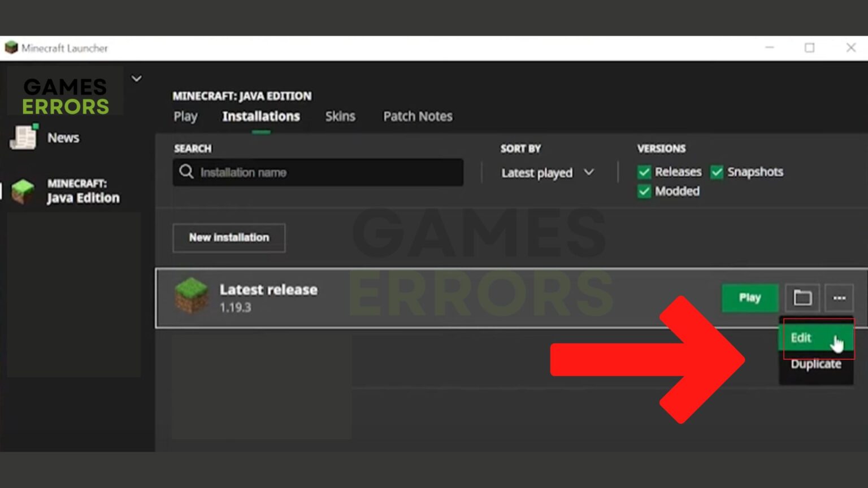The height and width of the screenshot is (488, 868).
Task: Switch to the Patch Notes tab
Action: point(418,116)
